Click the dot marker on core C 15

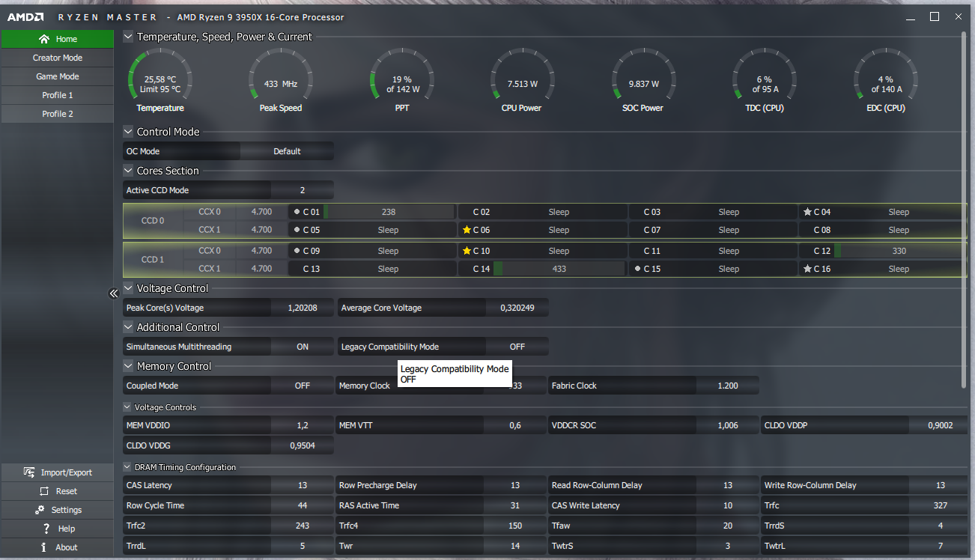point(637,269)
